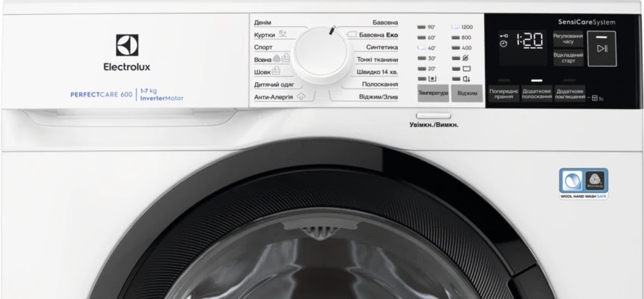Screen dimensions: 644x299
Task: Select the Віджим/Злив programme label
Action: 378,97
